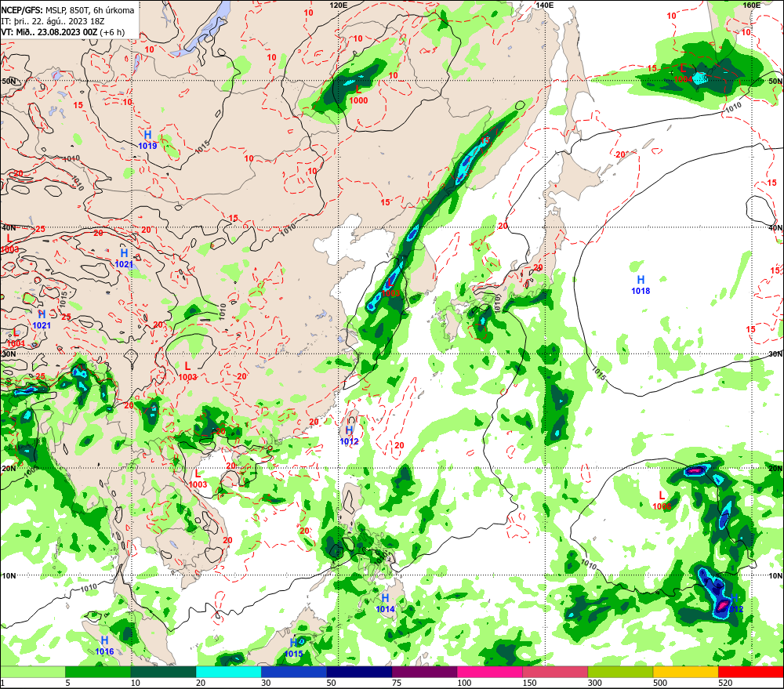
Task: Click the H 1018 high over the Pacific
Action: click(641, 285)
